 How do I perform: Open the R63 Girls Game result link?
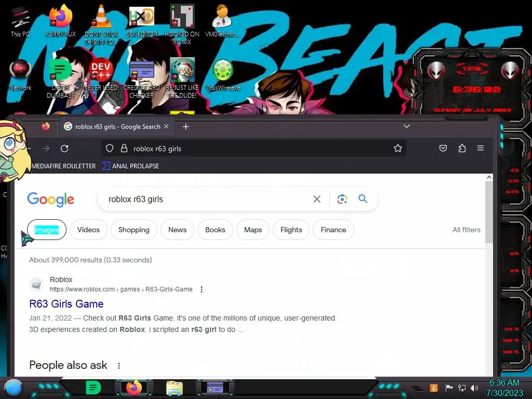pyautogui.click(x=66, y=303)
